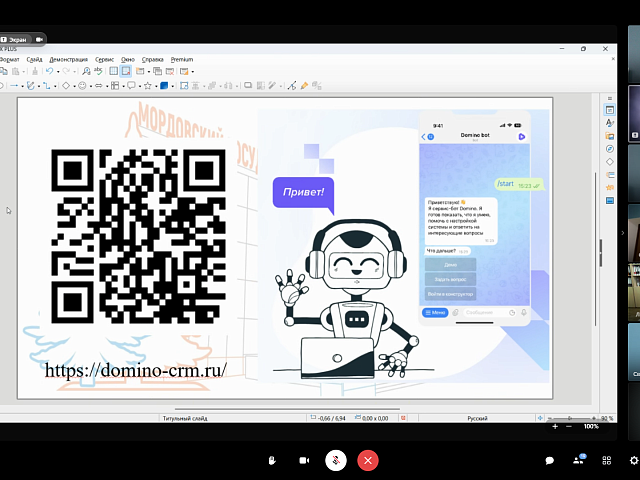Expand the stars shapes dropdown arrow
Screen dimensions: 640x480
[156, 86]
